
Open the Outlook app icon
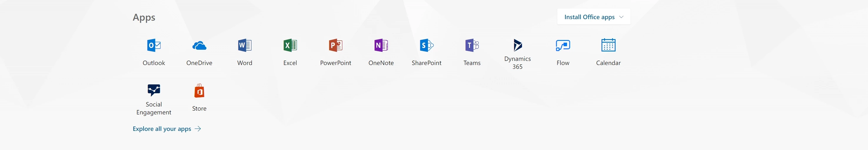tap(154, 45)
